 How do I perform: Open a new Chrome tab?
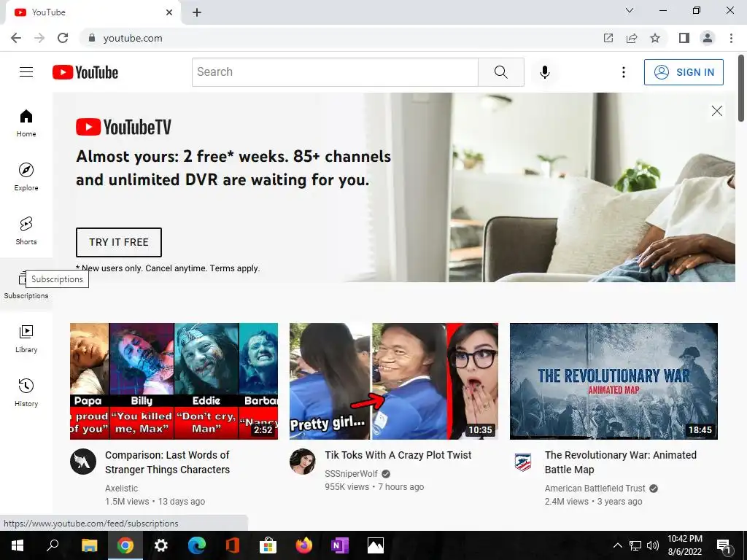[x=197, y=12]
